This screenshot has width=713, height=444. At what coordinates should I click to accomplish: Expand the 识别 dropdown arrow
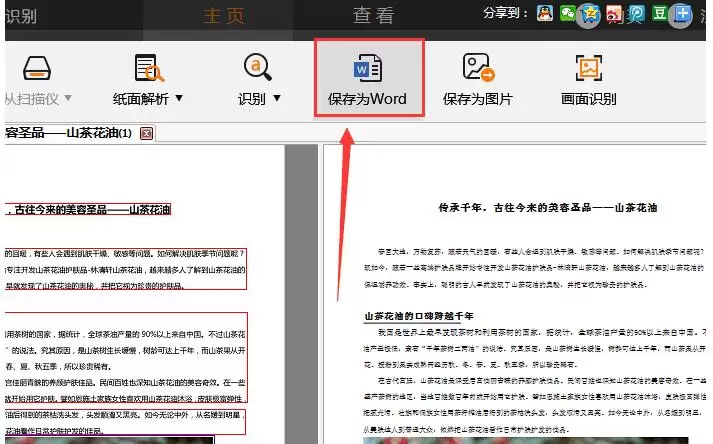(x=277, y=98)
